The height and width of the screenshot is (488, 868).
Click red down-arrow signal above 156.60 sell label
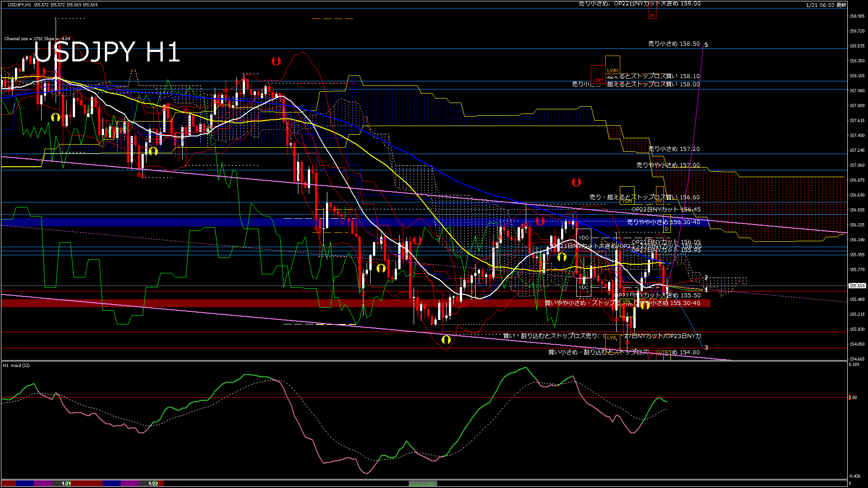click(576, 182)
